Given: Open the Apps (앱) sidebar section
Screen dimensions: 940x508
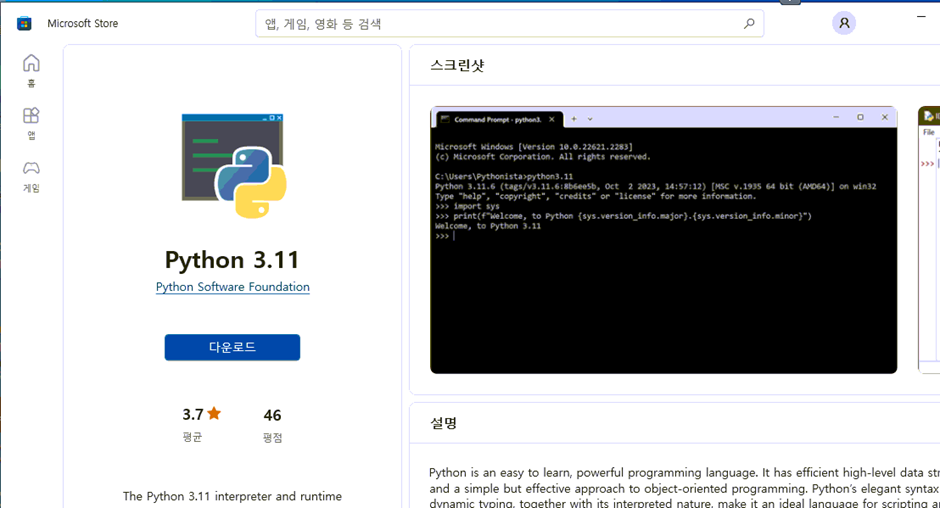Looking at the screenshot, I should (x=31, y=123).
